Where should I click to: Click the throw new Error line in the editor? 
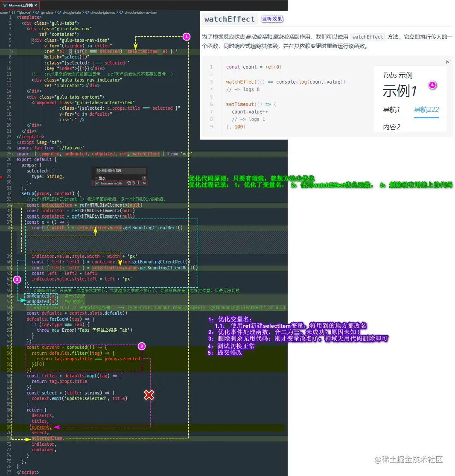(85, 330)
